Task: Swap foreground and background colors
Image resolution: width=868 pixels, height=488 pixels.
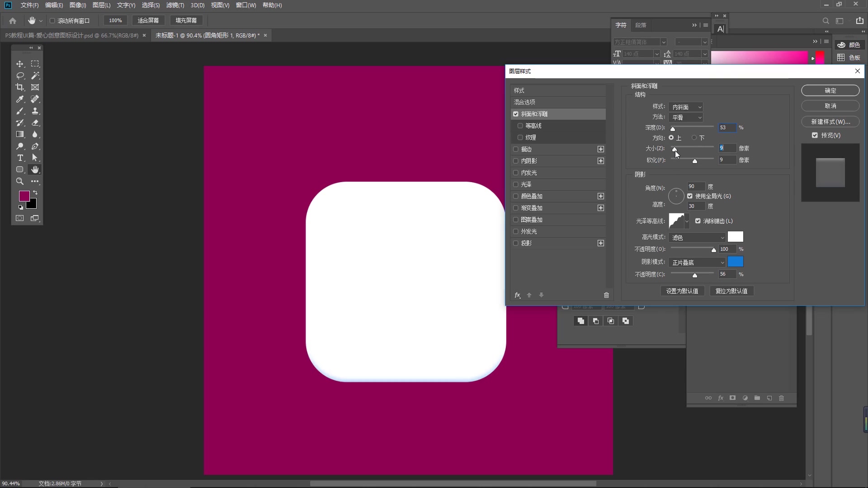Action: click(x=35, y=192)
